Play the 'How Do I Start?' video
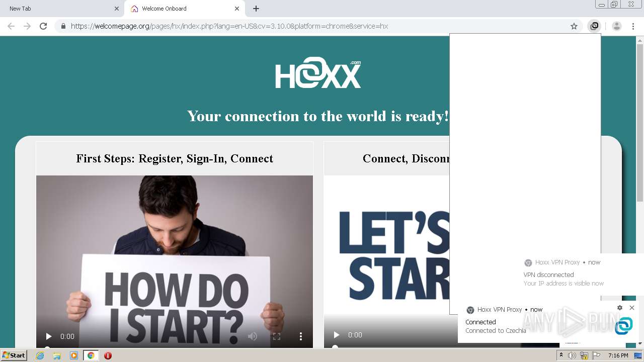 tap(49, 336)
